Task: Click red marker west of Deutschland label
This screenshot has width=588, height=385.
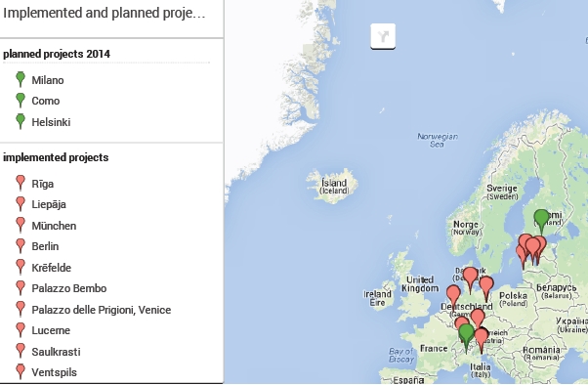Action: [453, 297]
